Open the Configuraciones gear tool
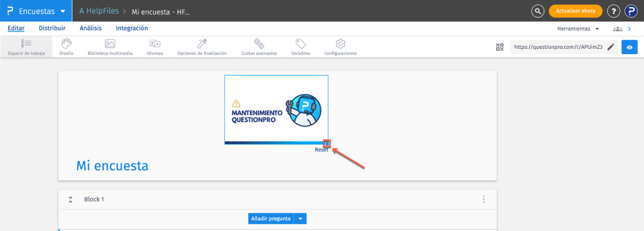Image resolution: width=644 pixels, height=231 pixels. pyautogui.click(x=340, y=47)
